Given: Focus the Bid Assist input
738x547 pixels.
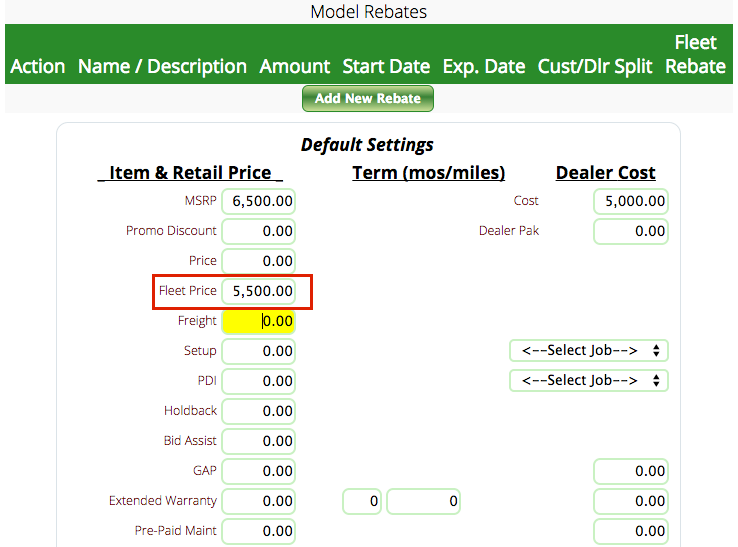Looking at the screenshot, I should pyautogui.click(x=259, y=441).
